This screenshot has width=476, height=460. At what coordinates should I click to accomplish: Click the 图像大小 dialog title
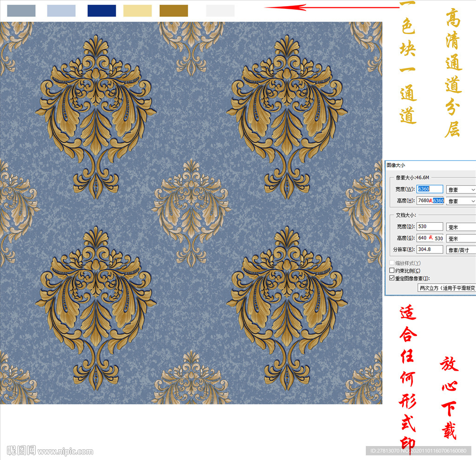(x=396, y=165)
